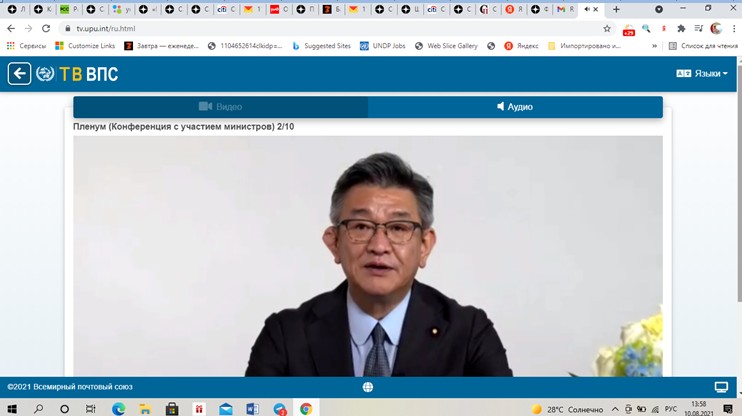
Task: Open the Web Slice Gallery bookmark
Action: (x=446, y=46)
